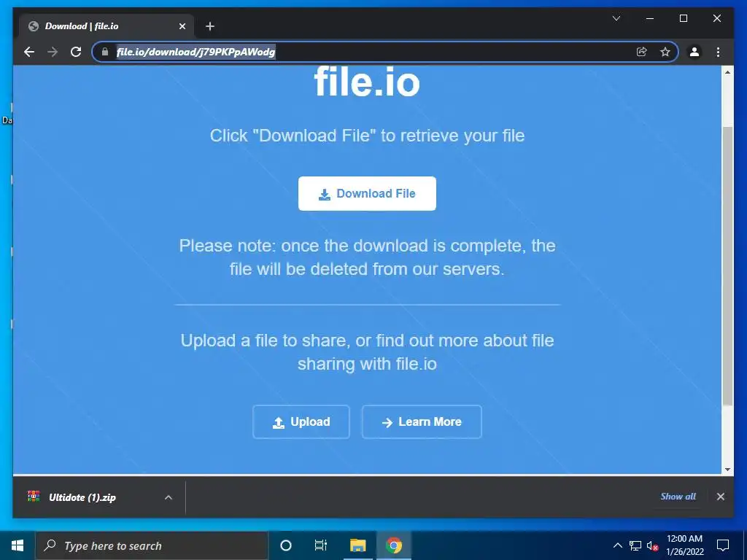Open the notification center
The height and width of the screenshot is (560, 747).
(723, 545)
